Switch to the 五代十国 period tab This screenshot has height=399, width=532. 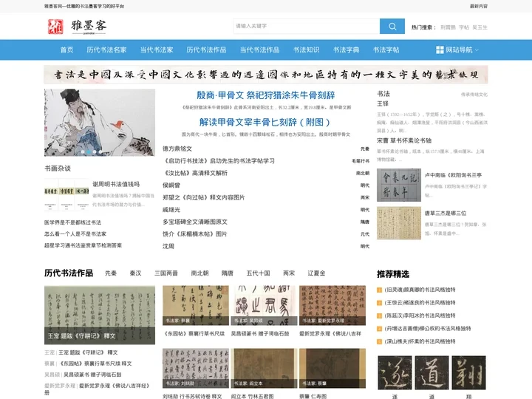258,273
